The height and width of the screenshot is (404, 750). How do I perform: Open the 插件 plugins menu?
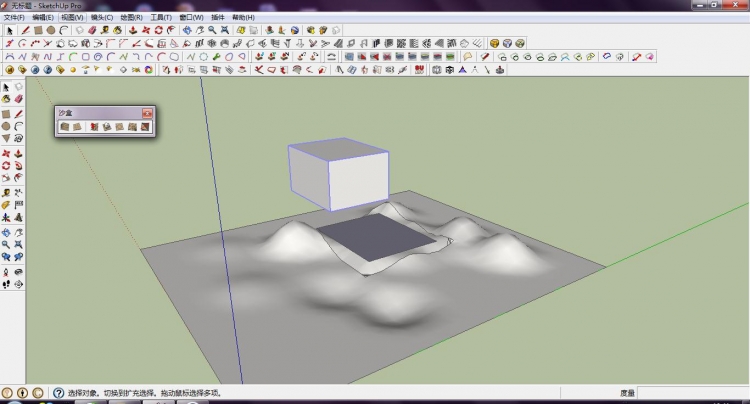pyautogui.click(x=218, y=17)
